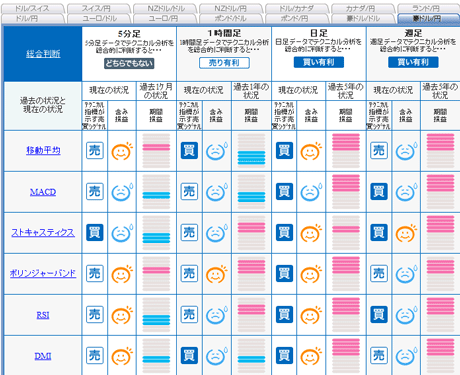The image size is (460, 375).
Task: Click the MACD 1時間足 sell signal icon
Action: (189, 191)
